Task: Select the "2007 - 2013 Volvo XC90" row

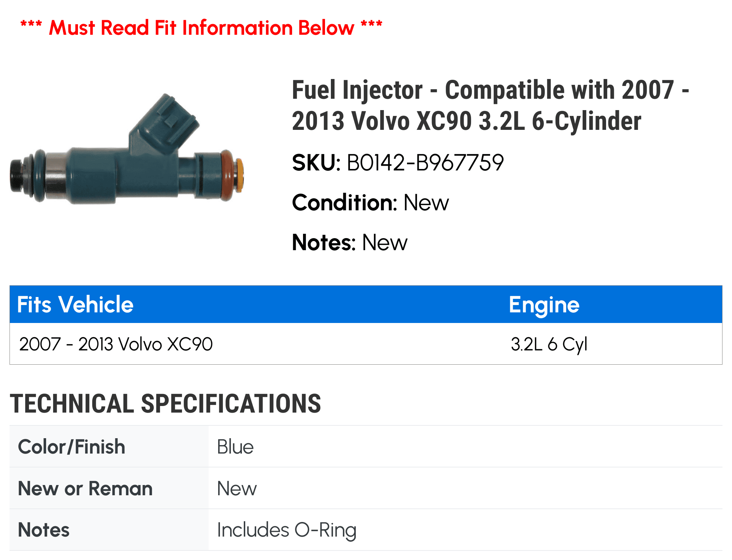Action: [116, 344]
